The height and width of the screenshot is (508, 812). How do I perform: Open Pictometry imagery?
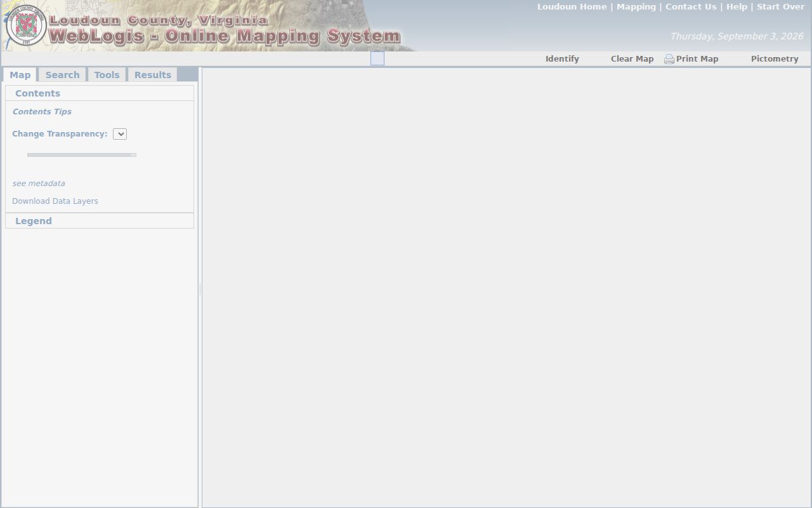pos(775,58)
